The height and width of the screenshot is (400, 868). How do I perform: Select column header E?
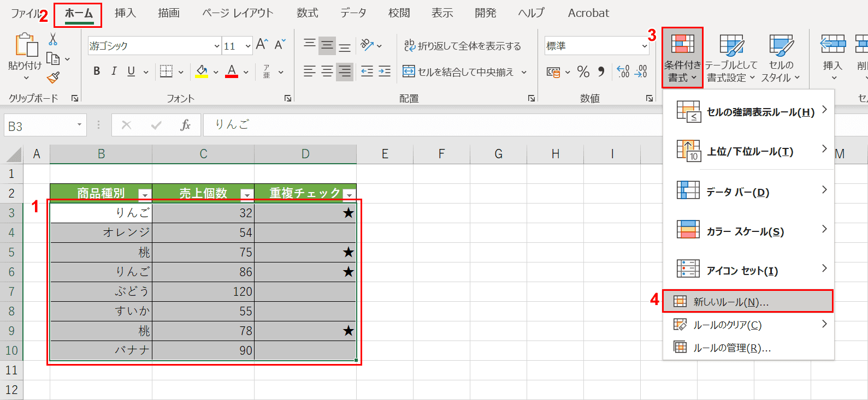point(385,154)
